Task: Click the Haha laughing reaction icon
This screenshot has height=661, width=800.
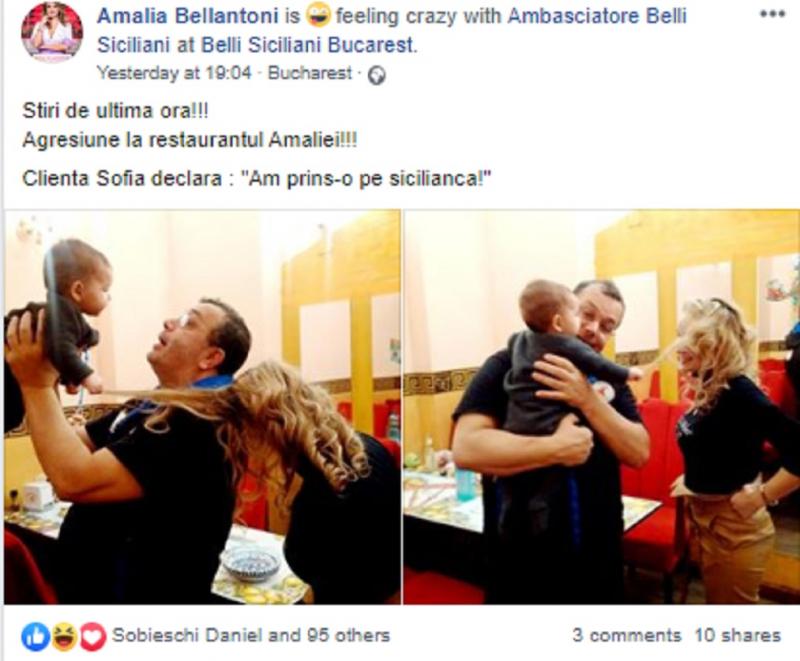Action: [64, 636]
